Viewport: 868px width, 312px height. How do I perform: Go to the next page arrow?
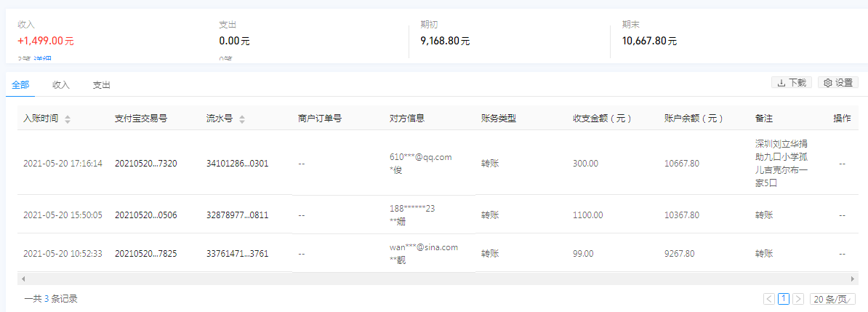tap(798, 299)
